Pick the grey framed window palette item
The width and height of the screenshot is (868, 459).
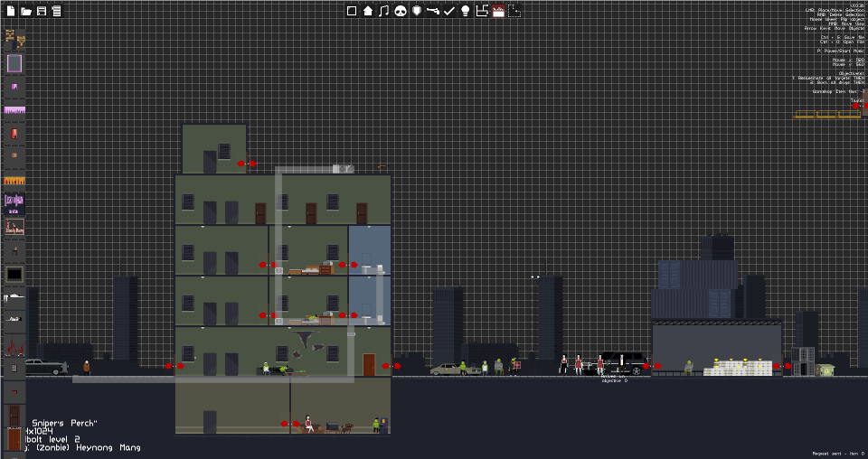pos(14,63)
